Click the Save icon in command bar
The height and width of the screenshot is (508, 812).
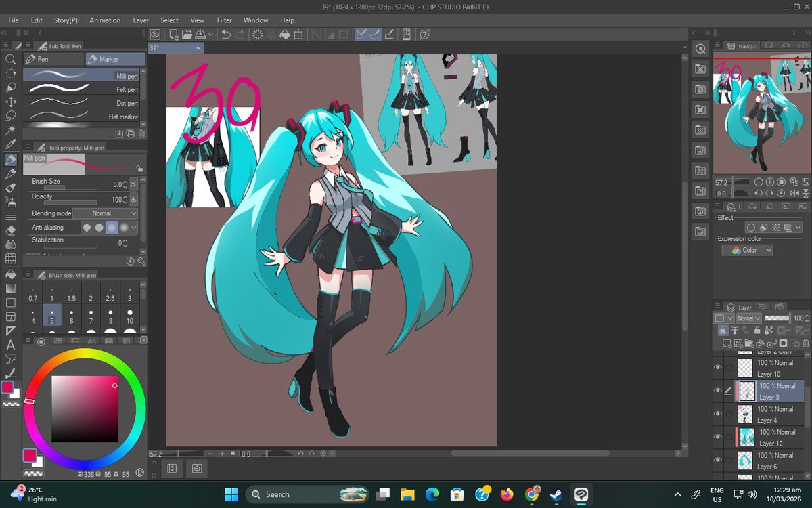pos(200,34)
